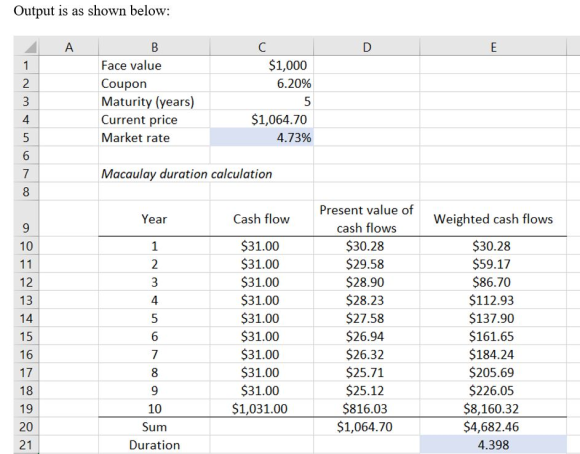Select row 5 header

pyautogui.click(x=26, y=138)
